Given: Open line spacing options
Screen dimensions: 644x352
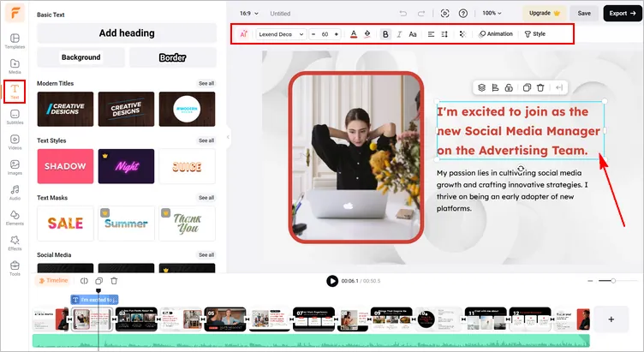Looking at the screenshot, I should pos(444,34).
